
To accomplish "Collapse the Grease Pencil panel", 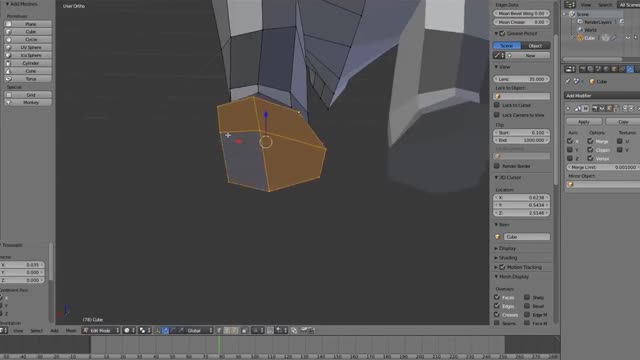I will [x=496, y=33].
